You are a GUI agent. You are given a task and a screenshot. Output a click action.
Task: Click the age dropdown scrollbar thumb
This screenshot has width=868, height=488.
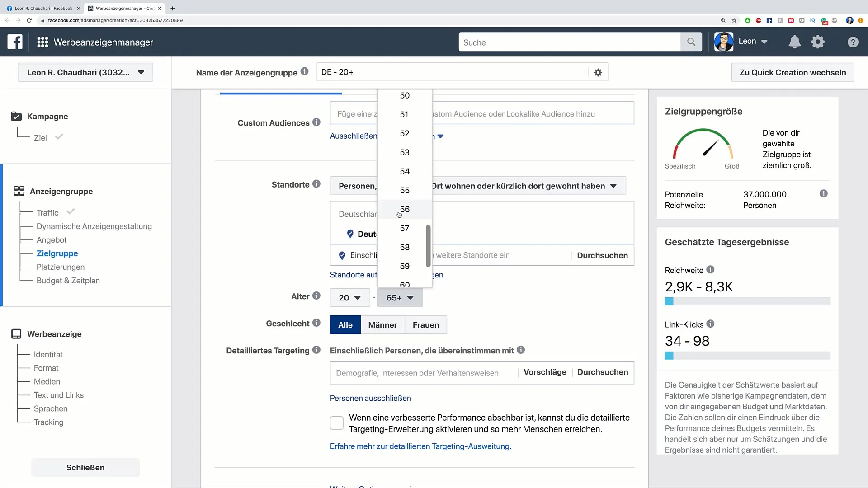[428, 246]
